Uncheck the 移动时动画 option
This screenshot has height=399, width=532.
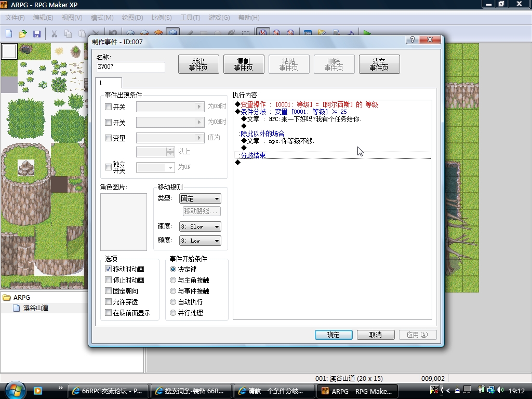[x=108, y=269]
